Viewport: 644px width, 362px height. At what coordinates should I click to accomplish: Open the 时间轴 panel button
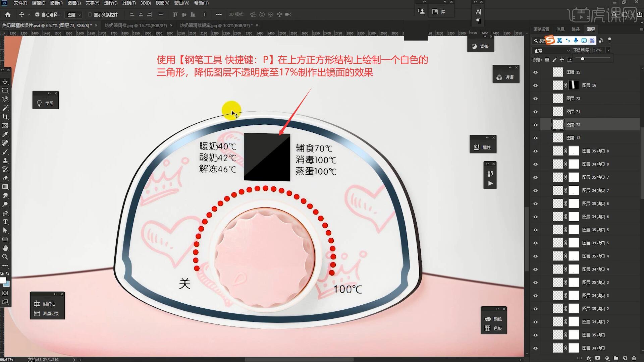pyautogui.click(x=47, y=304)
